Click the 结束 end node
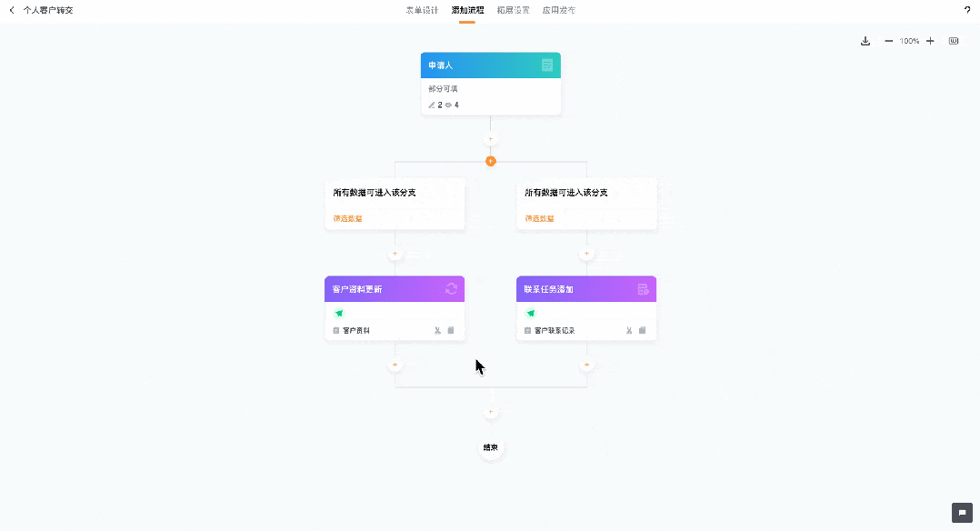Image resolution: width=980 pixels, height=531 pixels. click(491, 447)
